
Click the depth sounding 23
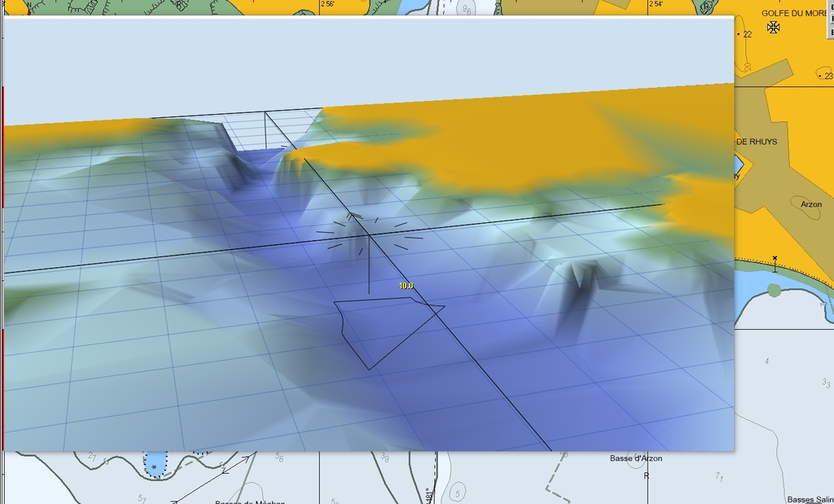click(x=828, y=76)
